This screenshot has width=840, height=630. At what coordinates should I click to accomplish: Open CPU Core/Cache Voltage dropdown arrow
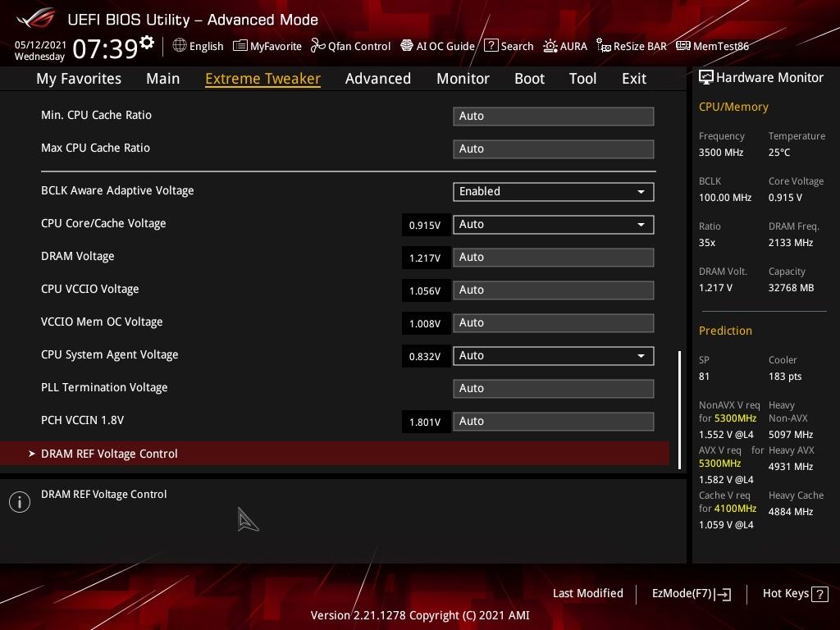coord(641,225)
